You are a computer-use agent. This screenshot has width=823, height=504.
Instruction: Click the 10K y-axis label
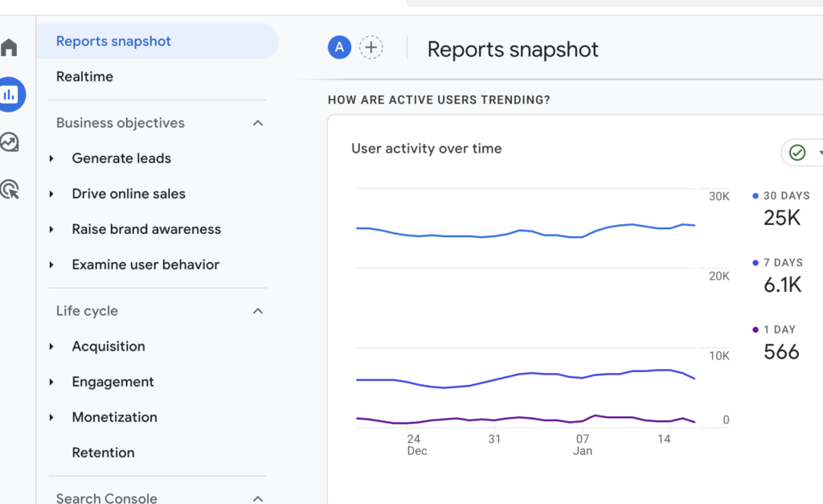pos(719,356)
